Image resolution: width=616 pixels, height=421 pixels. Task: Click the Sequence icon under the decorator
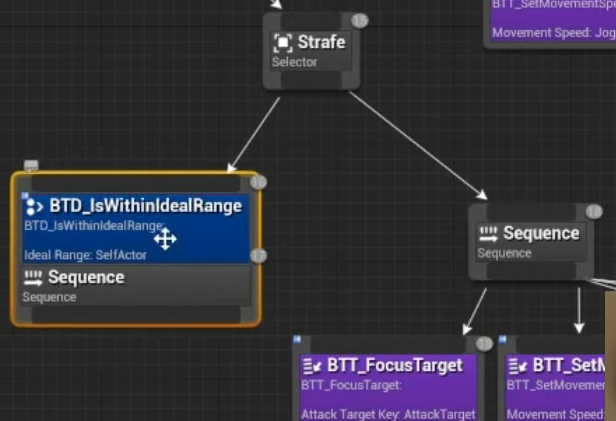[x=33, y=278]
